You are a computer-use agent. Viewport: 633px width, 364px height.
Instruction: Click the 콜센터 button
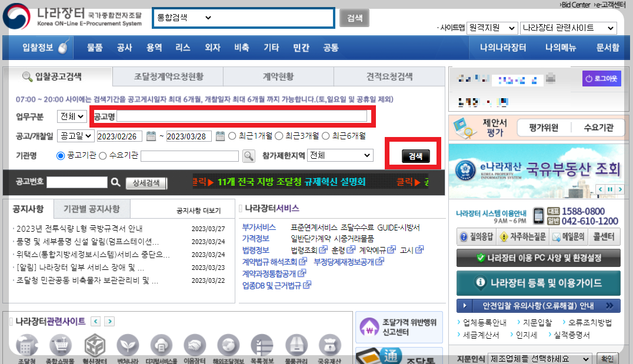(604, 237)
